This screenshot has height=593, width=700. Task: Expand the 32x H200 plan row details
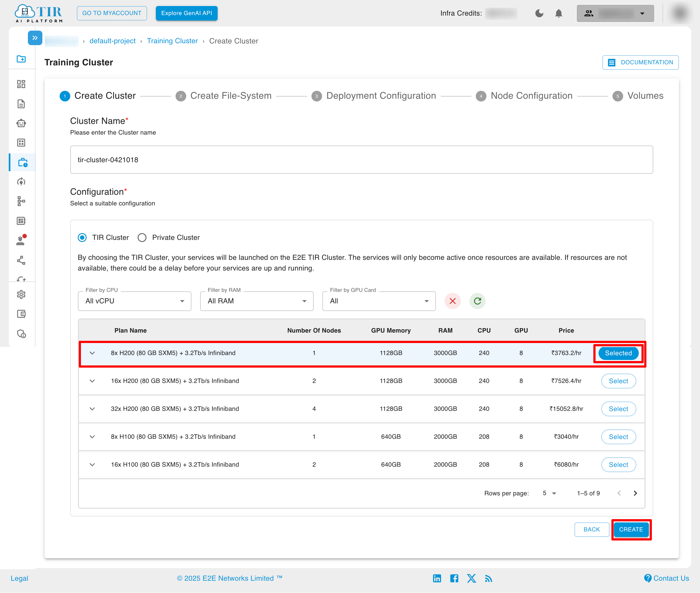(92, 409)
